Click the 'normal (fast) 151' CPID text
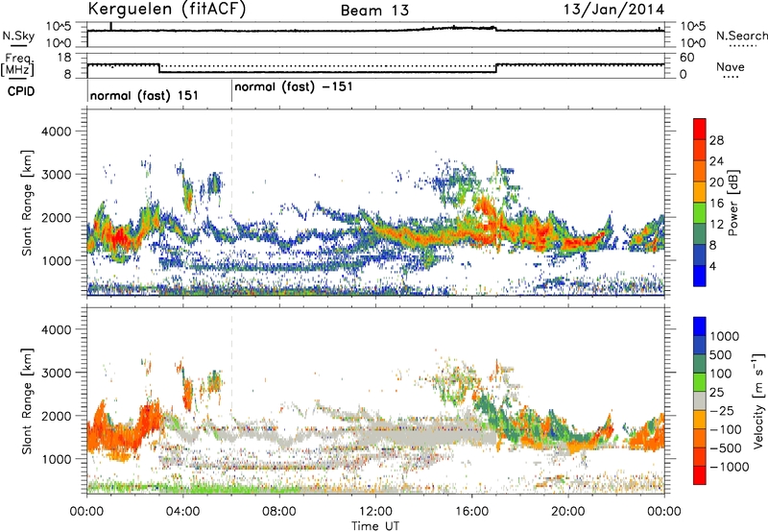This screenshot has width=768, height=532. 144,95
